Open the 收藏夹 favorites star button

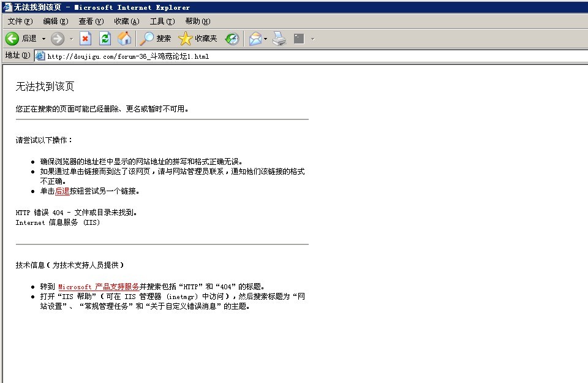point(198,38)
